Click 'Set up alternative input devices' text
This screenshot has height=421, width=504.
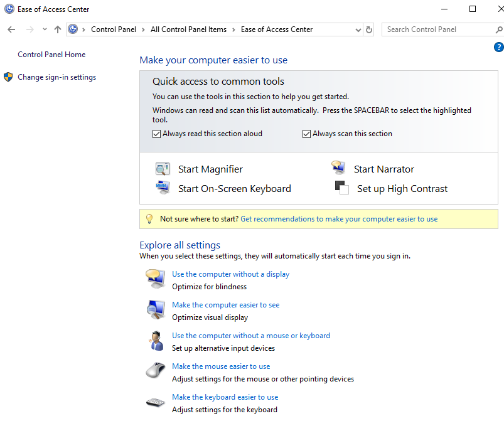223,348
